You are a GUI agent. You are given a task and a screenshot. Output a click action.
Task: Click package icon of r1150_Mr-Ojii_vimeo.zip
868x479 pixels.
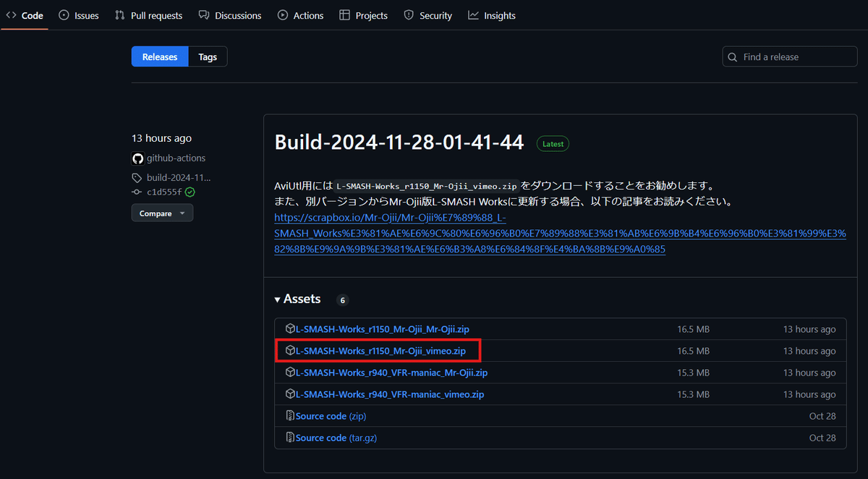(x=290, y=351)
